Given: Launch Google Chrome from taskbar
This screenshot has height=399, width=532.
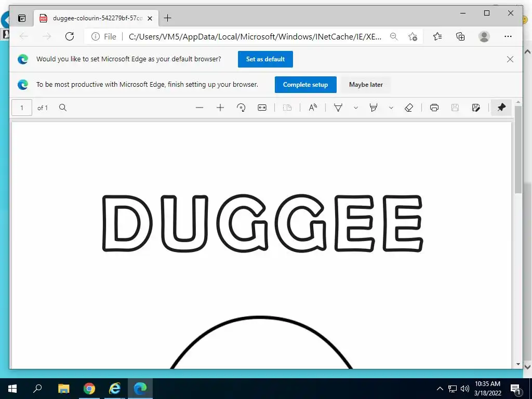Looking at the screenshot, I should [x=89, y=389].
